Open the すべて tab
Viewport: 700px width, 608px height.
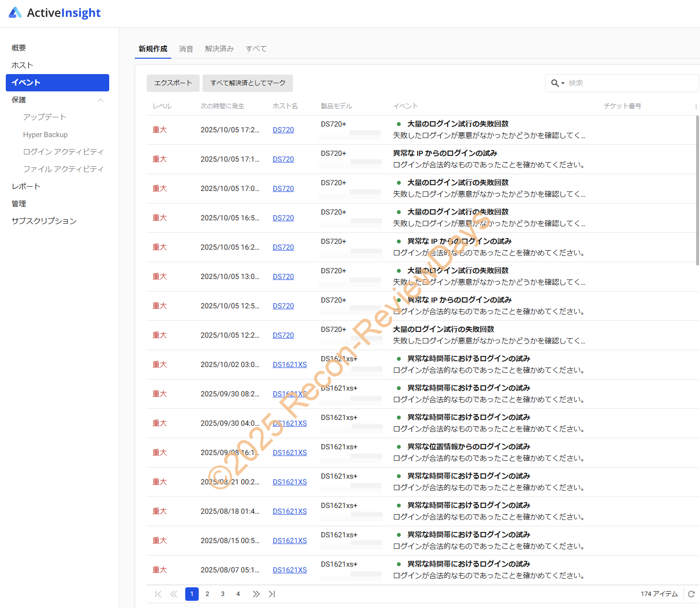[x=256, y=49]
